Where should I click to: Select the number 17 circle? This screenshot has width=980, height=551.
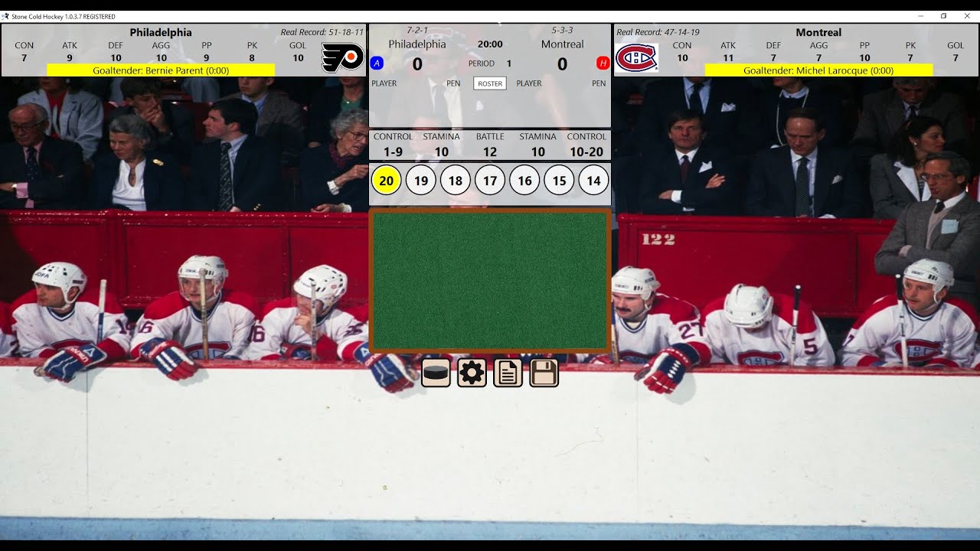click(x=490, y=181)
